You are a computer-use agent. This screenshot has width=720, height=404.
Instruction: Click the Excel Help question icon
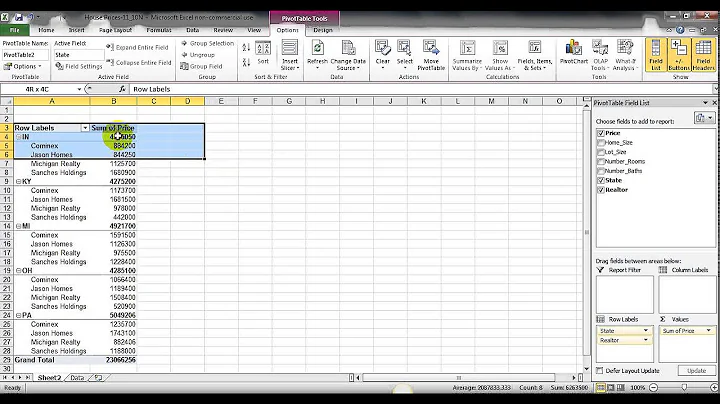tap(680, 30)
